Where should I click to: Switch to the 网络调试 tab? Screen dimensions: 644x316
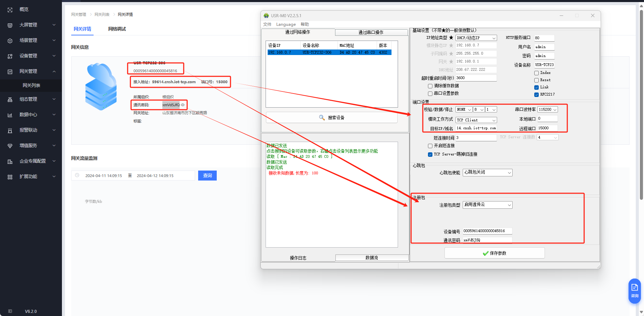point(117,29)
